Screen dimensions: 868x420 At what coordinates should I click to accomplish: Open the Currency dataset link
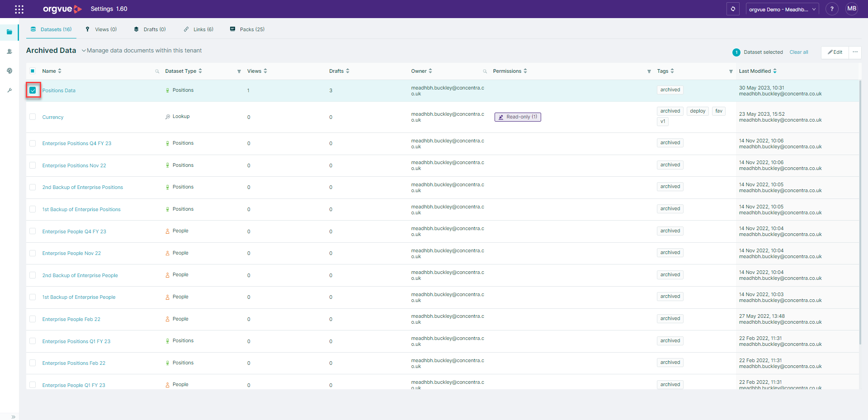53,117
